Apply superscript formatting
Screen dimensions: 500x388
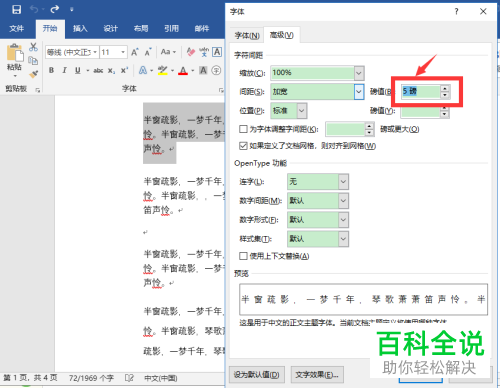[124, 70]
